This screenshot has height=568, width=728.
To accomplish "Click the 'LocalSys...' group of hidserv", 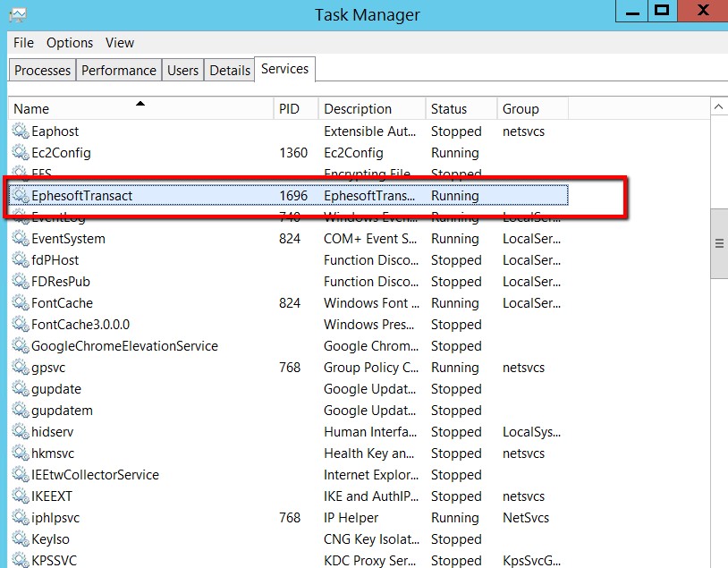I will click(531, 432).
